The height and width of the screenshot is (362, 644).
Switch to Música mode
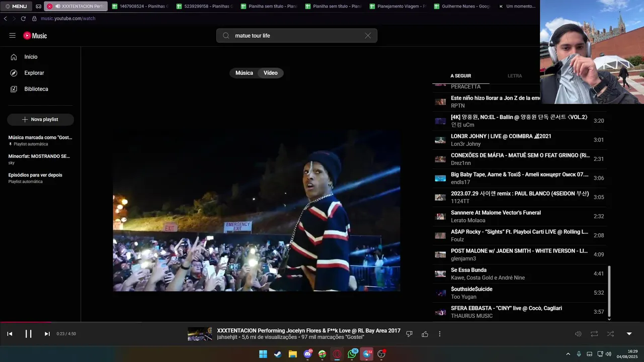click(x=244, y=73)
